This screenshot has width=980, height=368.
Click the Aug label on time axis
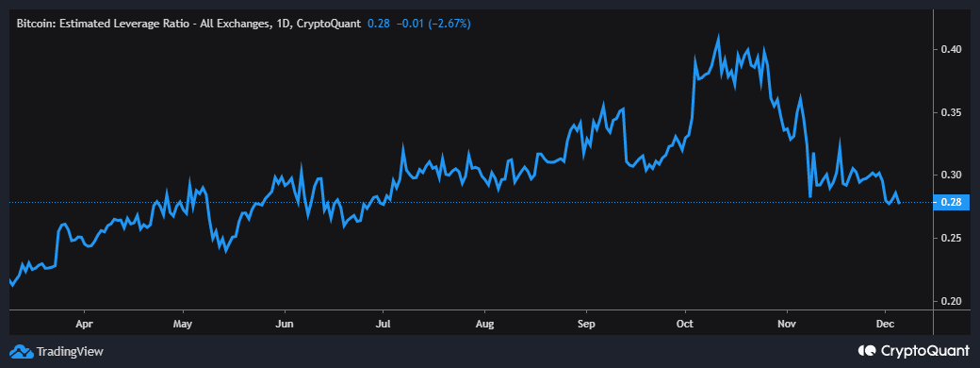tap(485, 325)
